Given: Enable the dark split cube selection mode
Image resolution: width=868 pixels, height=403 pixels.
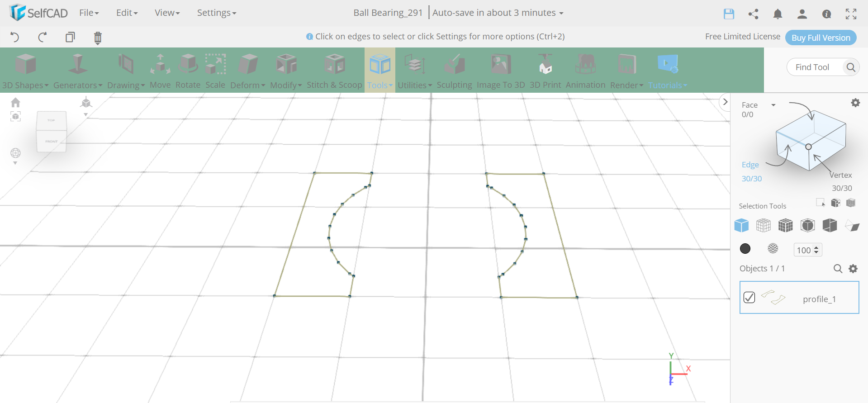Looking at the screenshot, I should pyautogui.click(x=830, y=225).
